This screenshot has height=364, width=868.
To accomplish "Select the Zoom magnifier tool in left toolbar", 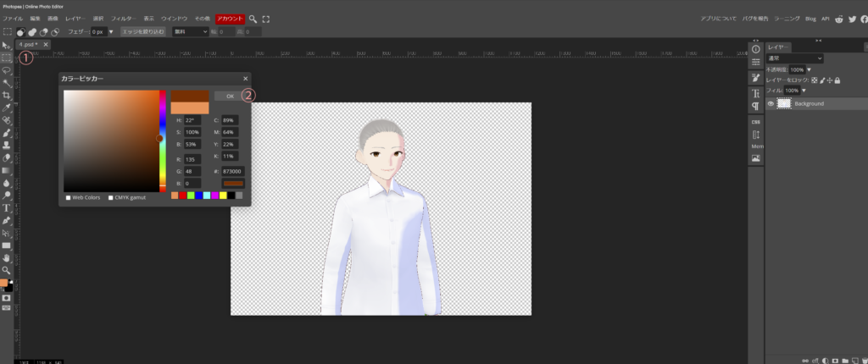I will [6, 270].
